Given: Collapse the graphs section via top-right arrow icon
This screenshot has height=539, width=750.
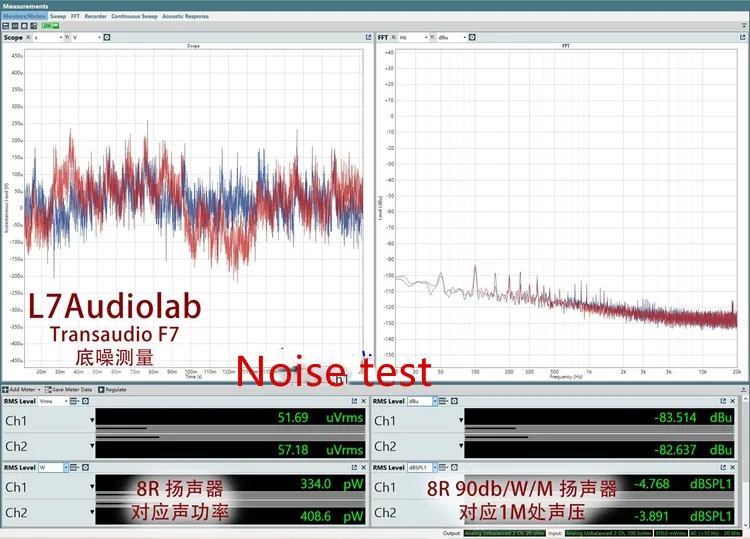Looking at the screenshot, I should [744, 26].
